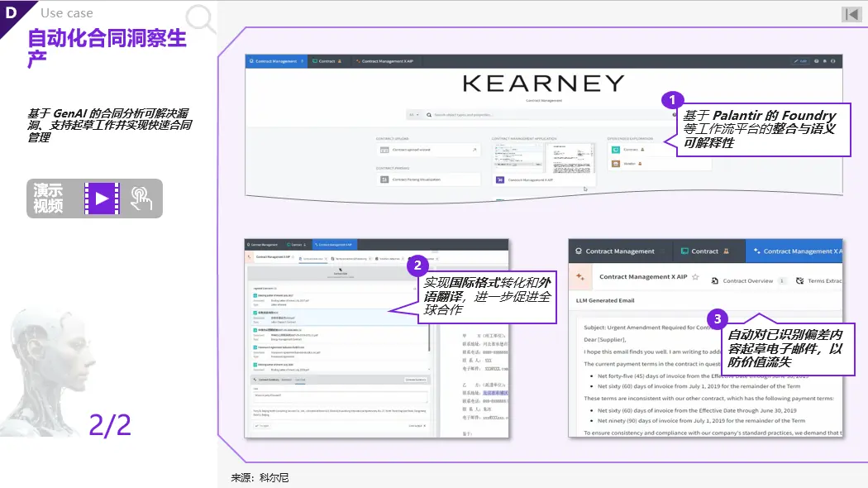868x488 pixels.
Task: Click the purple number 1 callout badge
Action: click(673, 100)
